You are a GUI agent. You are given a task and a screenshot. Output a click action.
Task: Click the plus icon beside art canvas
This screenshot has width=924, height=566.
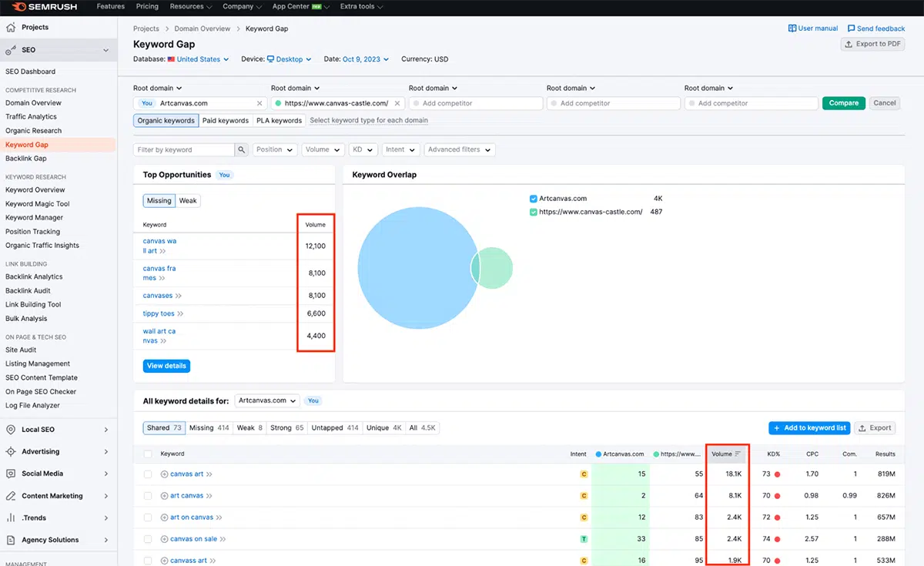(x=164, y=496)
